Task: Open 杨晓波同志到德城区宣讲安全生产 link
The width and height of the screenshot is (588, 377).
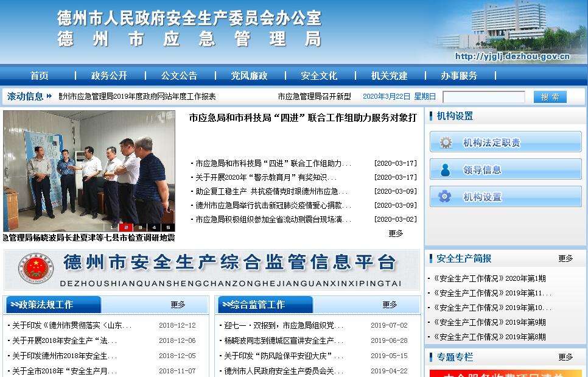Action: click(284, 340)
